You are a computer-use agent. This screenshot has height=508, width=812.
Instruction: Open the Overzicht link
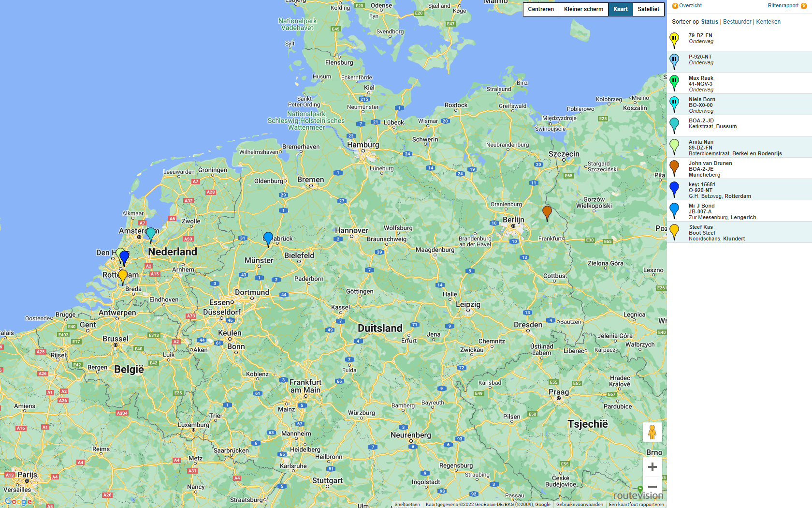click(690, 6)
